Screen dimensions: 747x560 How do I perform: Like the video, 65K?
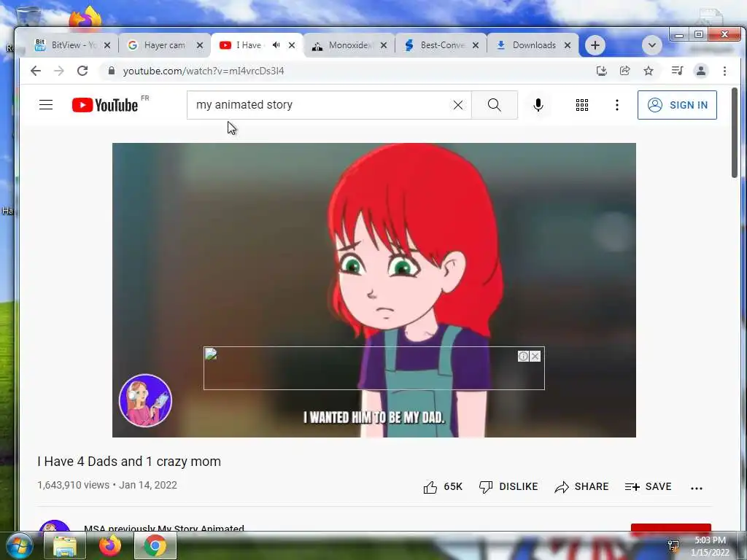click(443, 486)
